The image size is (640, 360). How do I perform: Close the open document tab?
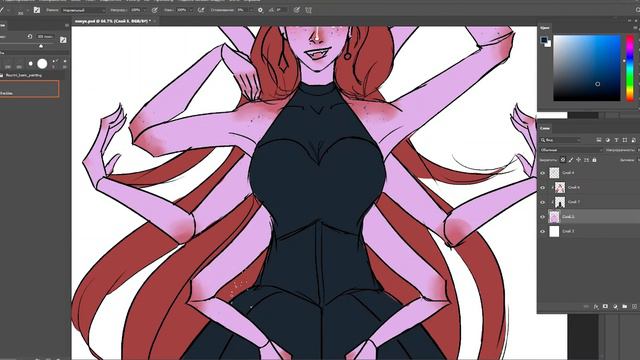click(x=155, y=21)
